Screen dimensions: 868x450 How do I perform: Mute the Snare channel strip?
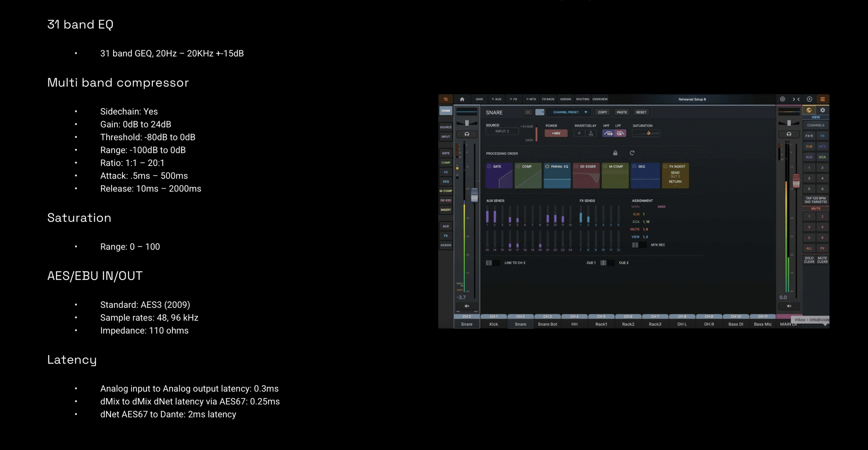467,306
